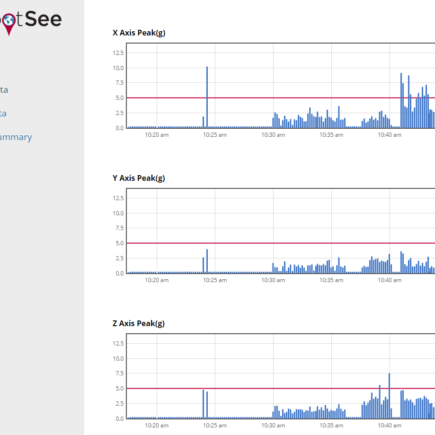This screenshot has width=435, height=435.
Task: Open the 'ta' link directly above 'ummary'
Action: click(3, 113)
